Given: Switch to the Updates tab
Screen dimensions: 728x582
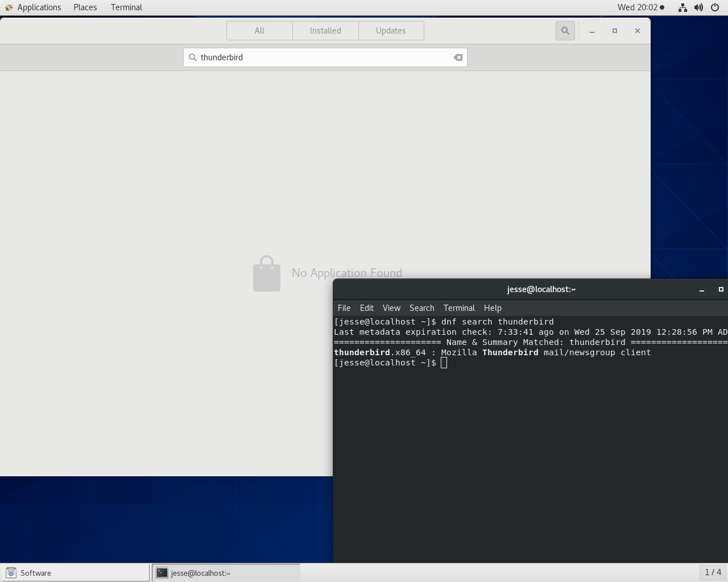Looking at the screenshot, I should tap(391, 31).
